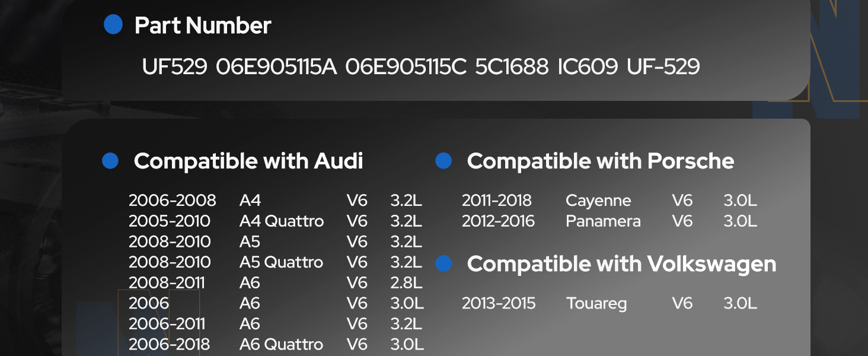Click the blue bullet next to Compatible with Audi

point(110,161)
